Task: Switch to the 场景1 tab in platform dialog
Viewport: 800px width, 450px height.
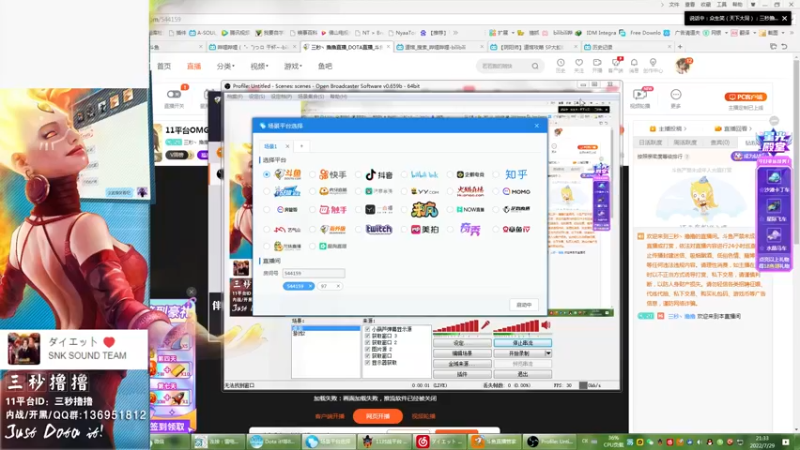Action: click(x=271, y=146)
